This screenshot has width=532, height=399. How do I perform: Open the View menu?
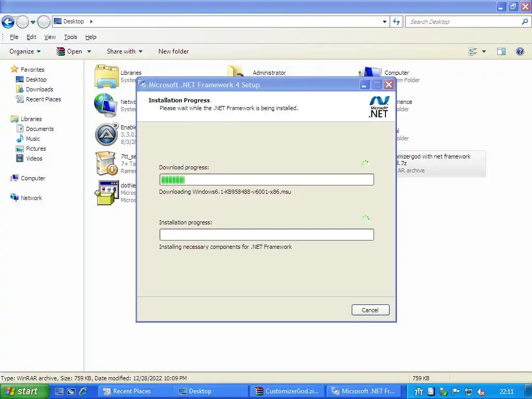click(x=50, y=37)
